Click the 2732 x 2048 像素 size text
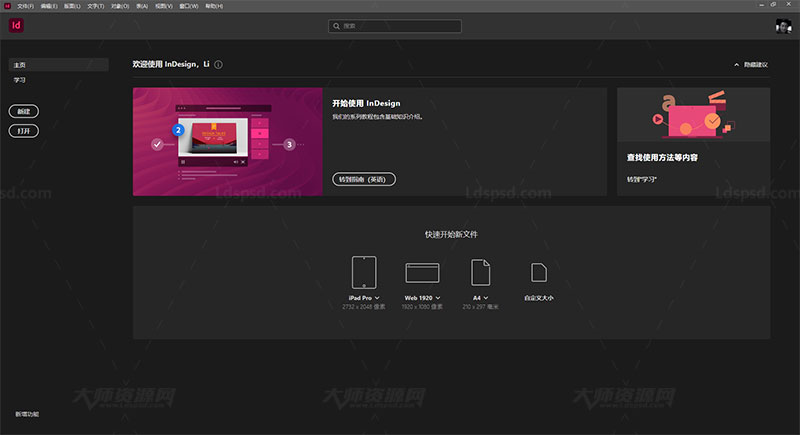800x435 pixels. click(x=364, y=307)
